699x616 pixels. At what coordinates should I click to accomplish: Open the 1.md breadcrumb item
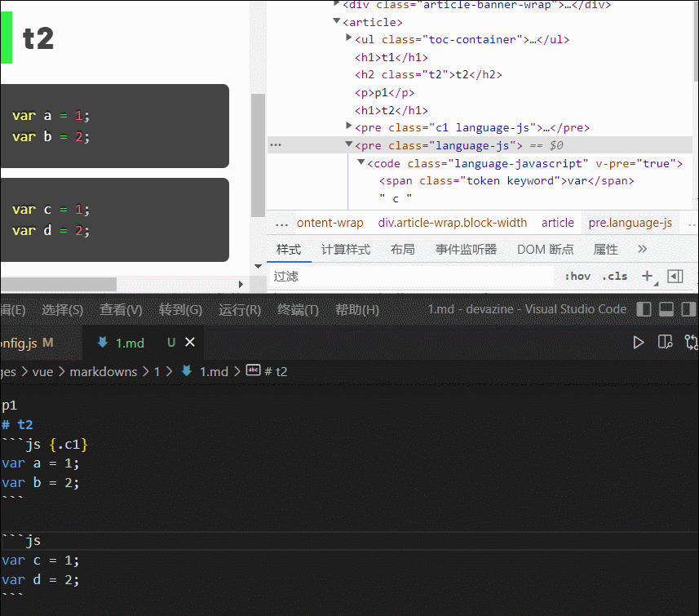(x=214, y=371)
